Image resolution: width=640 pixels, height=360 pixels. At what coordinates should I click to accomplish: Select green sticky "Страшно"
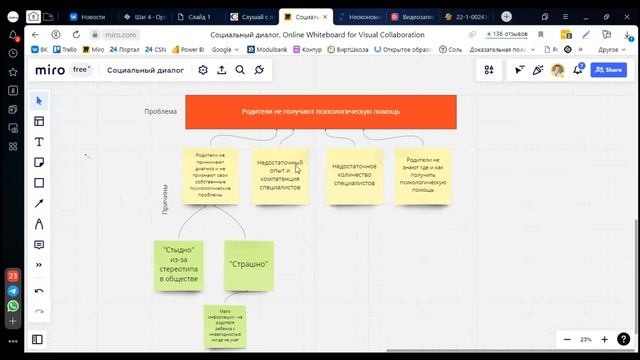[249, 266]
